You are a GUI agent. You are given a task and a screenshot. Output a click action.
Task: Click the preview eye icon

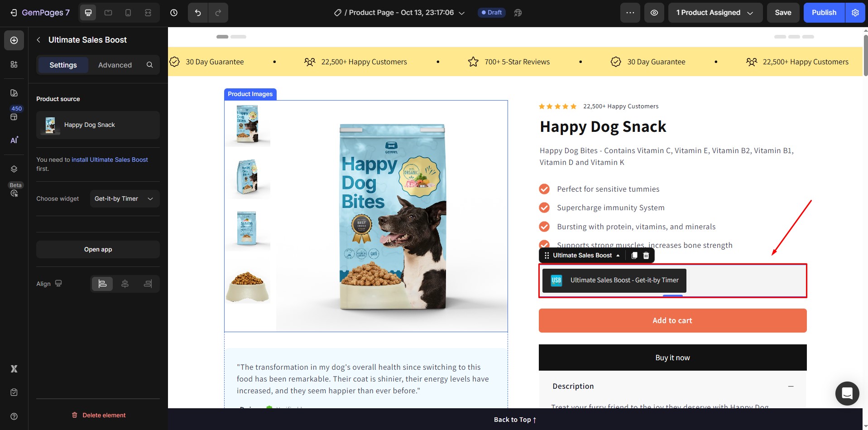[x=654, y=13]
